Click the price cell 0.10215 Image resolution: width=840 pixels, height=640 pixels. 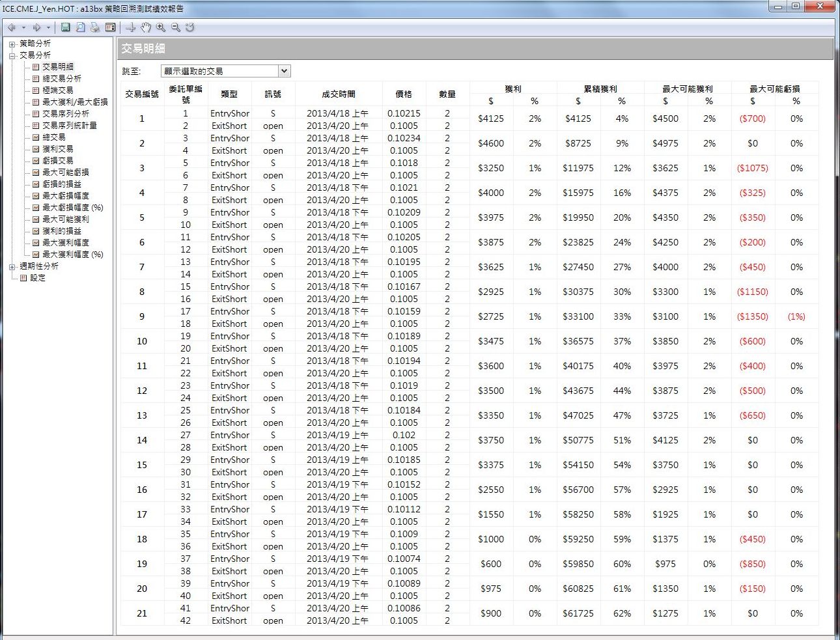404,113
